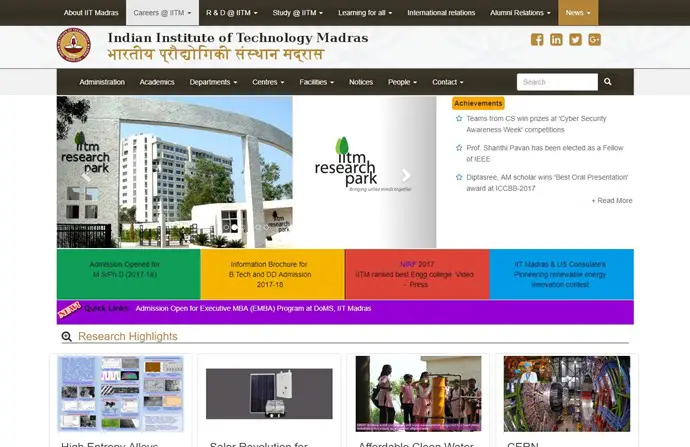Image resolution: width=690 pixels, height=447 pixels.
Task: Click + Read More under achievements
Action: (612, 201)
